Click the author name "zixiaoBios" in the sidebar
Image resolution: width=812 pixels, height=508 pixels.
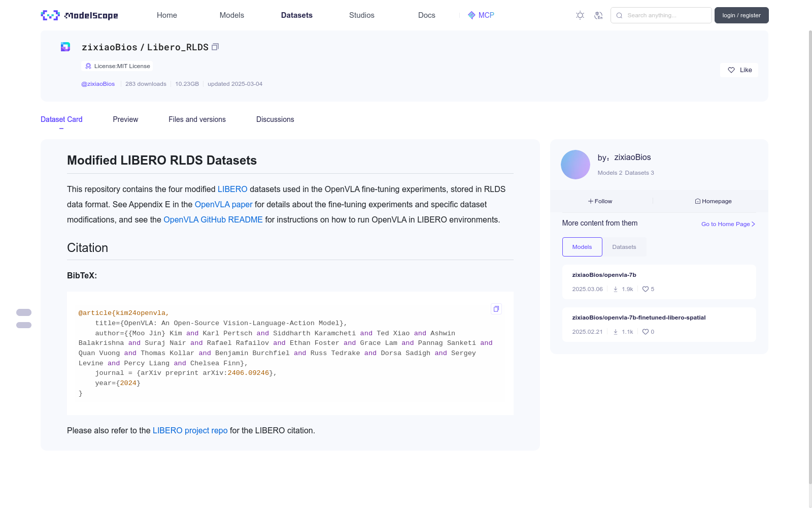click(632, 157)
